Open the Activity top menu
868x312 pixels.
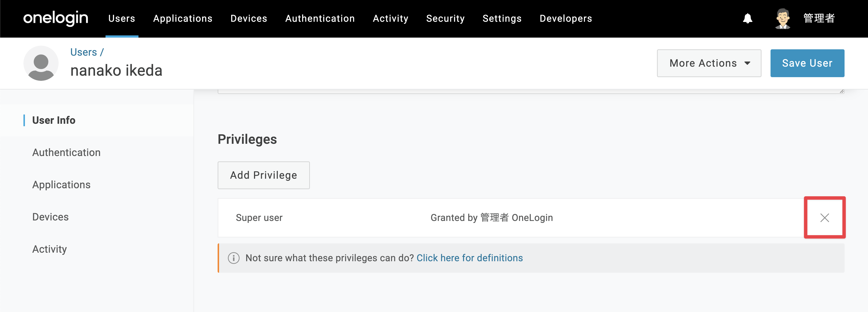coord(391,19)
